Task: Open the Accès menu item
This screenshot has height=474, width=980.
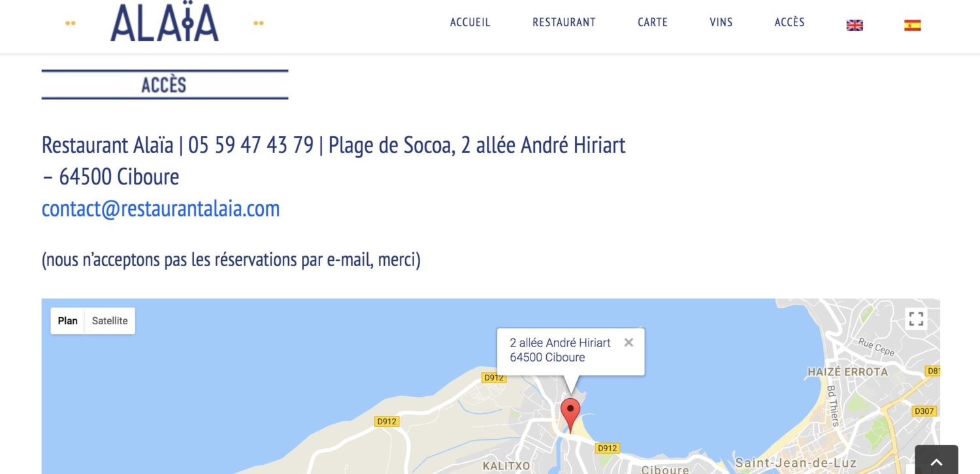Action: pyautogui.click(x=789, y=22)
